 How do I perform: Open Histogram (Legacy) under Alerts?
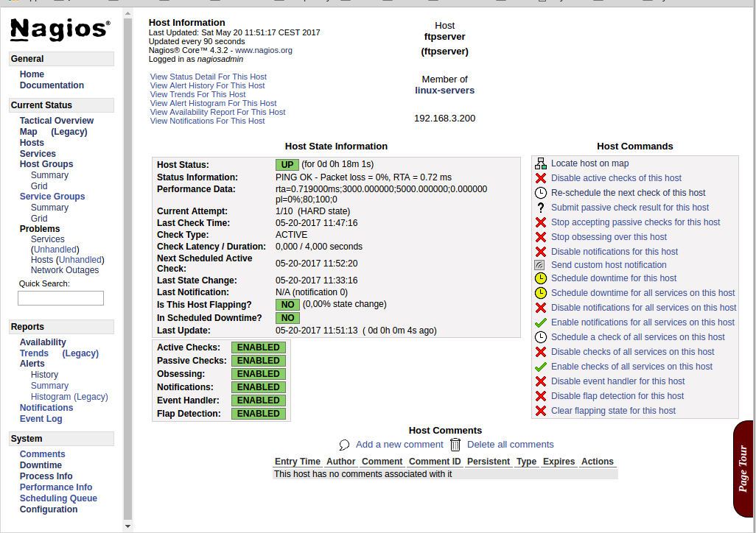tap(69, 397)
